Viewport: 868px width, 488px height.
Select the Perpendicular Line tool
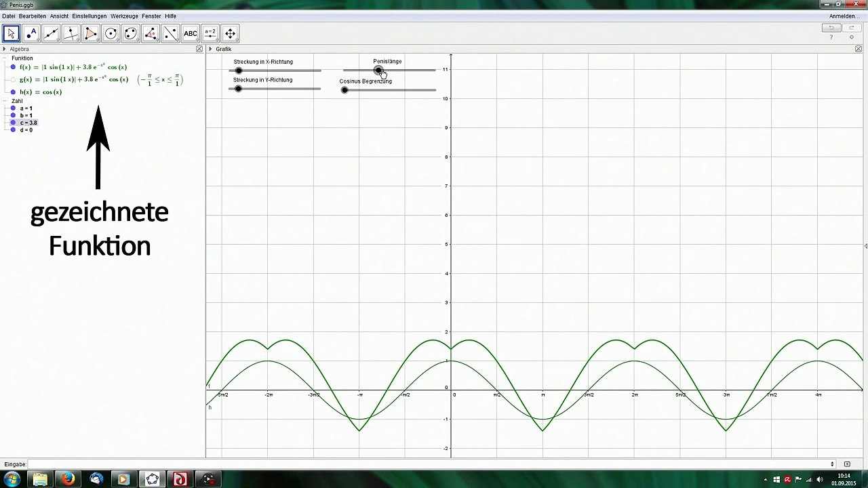click(71, 33)
